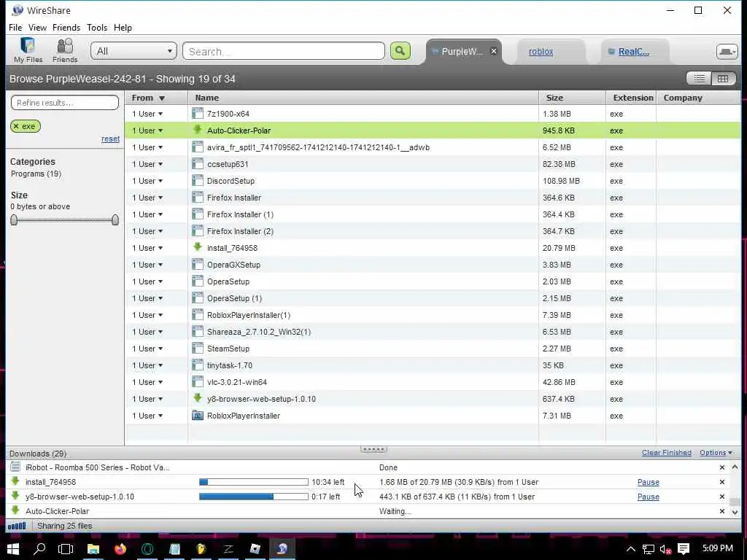Click the DiscordSetup file icon
The image size is (747, 560).
(198, 181)
